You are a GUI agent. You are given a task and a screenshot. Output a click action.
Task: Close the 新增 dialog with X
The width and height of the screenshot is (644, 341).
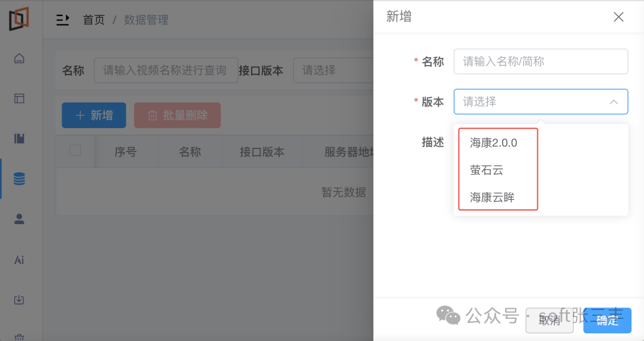click(618, 17)
